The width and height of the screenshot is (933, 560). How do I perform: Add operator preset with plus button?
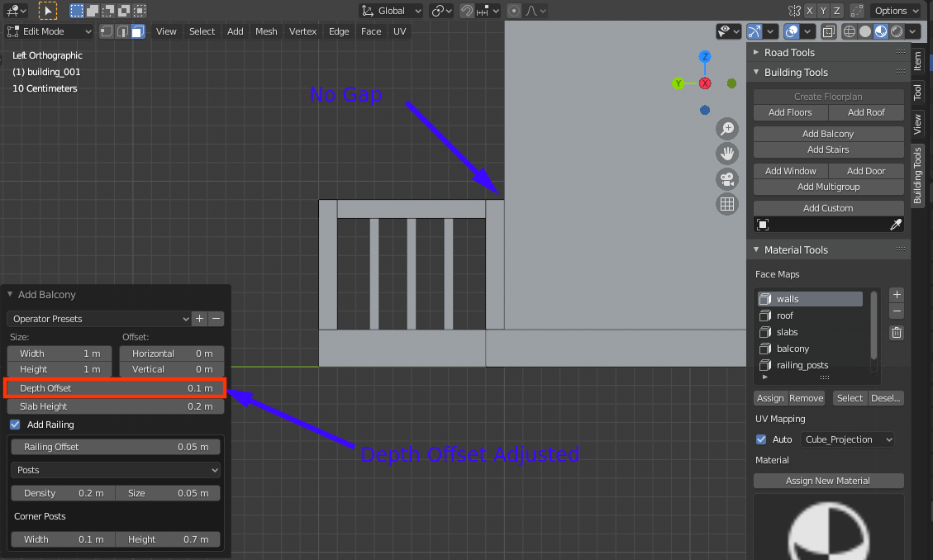tap(200, 319)
